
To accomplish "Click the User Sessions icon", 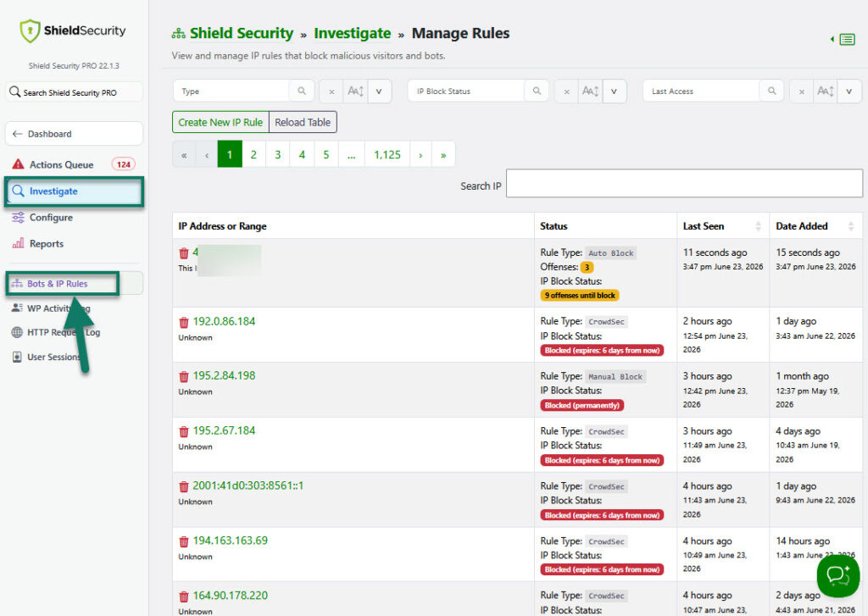I will pyautogui.click(x=17, y=357).
